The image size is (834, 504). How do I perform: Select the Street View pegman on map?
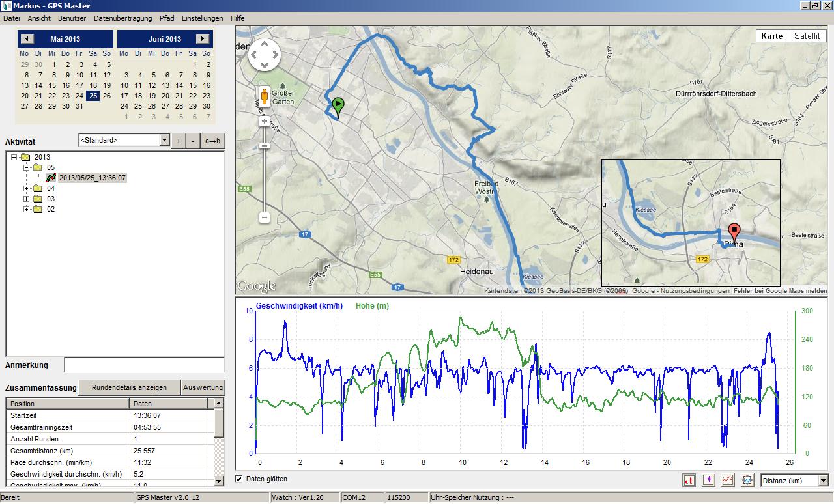[265, 97]
